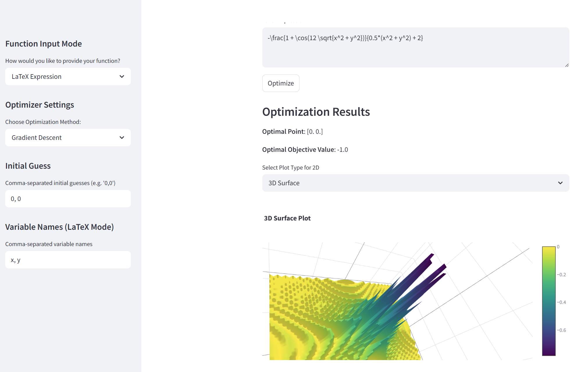Click the 'How would you like to provide your function?' label

click(x=63, y=61)
